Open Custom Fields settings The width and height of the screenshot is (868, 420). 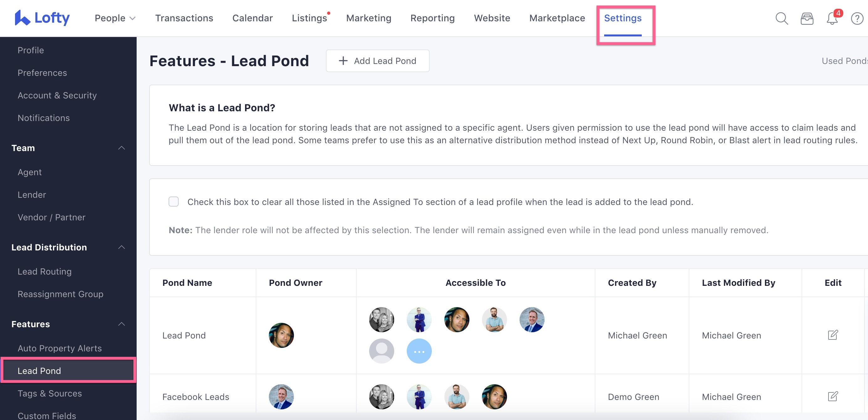[x=47, y=415]
